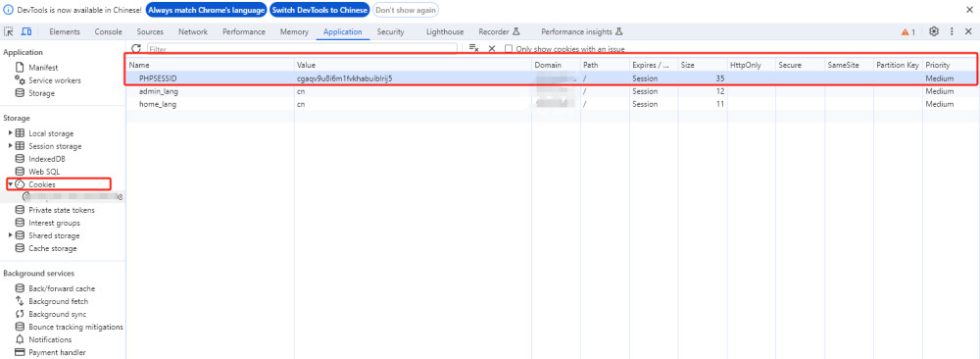Expand the Session storage tree arrow
This screenshot has height=359, width=980.
click(10, 146)
